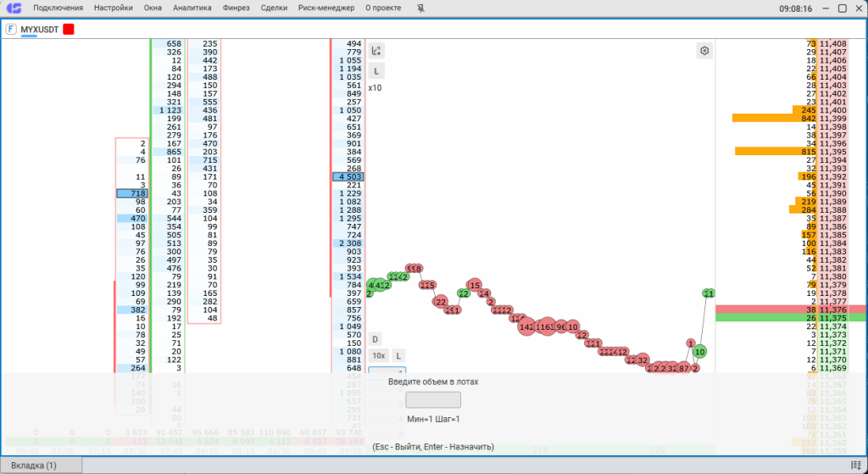Click the 815 volume bar

776,152
